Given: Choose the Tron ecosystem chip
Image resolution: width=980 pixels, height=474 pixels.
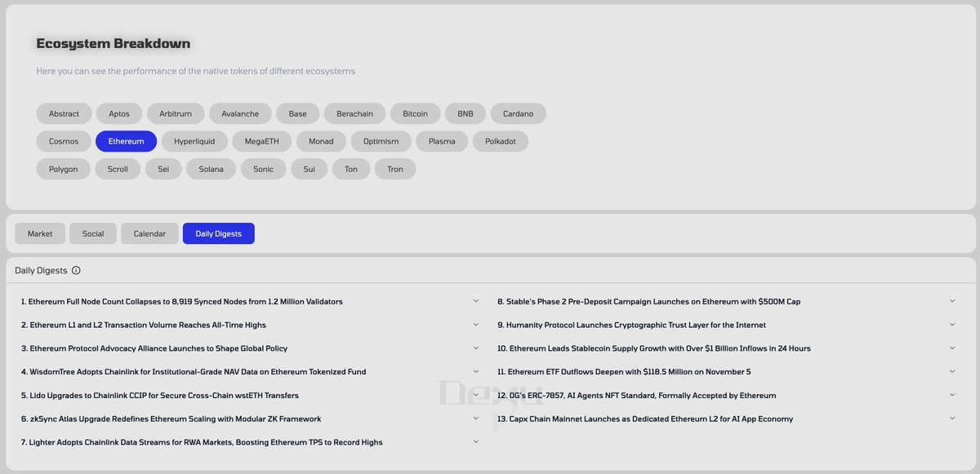Looking at the screenshot, I should point(395,169).
